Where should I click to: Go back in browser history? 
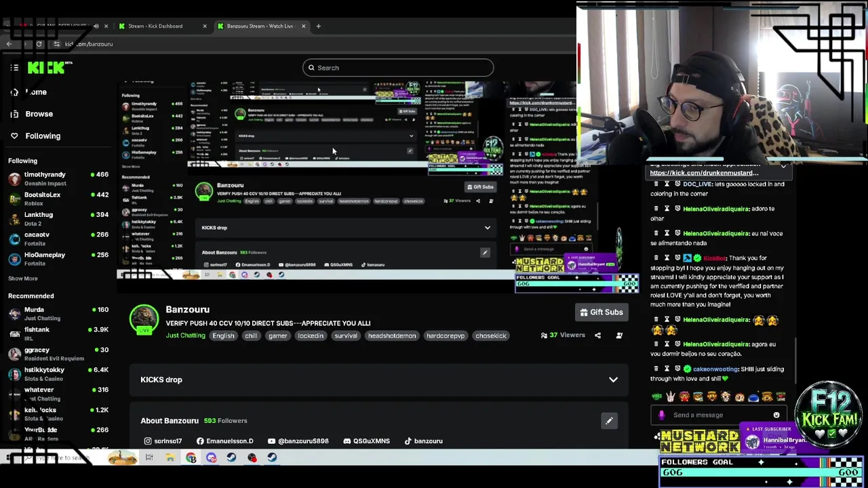pos(9,44)
